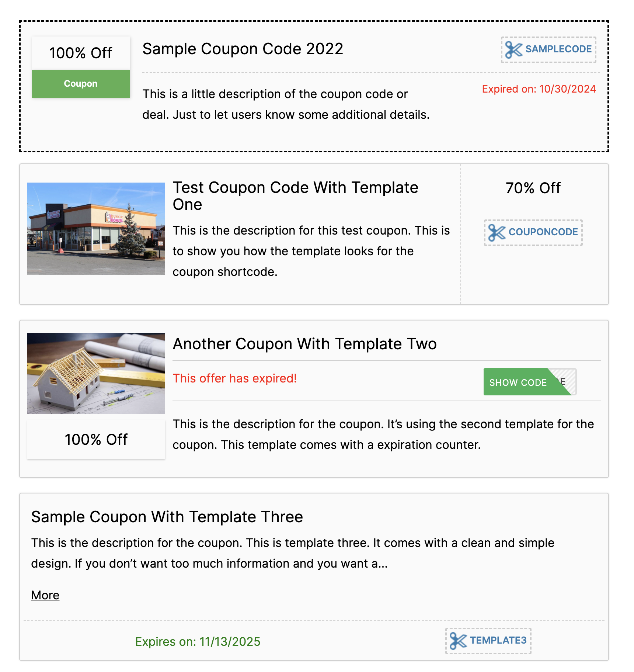The height and width of the screenshot is (672, 634).
Task: Open Sample Coupon With Template Three title
Action: pyautogui.click(x=167, y=517)
